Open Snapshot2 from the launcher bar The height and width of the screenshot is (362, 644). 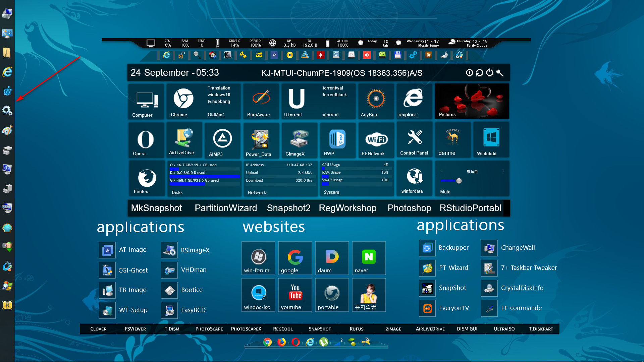[x=288, y=208]
